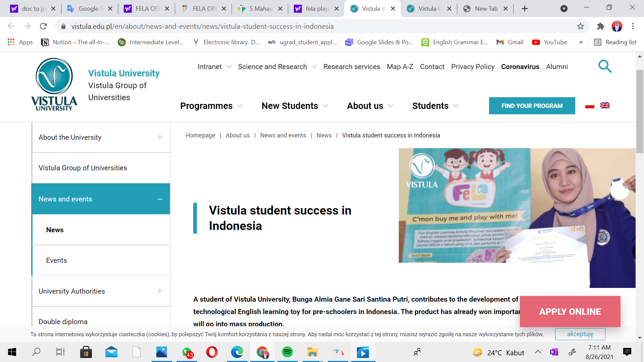Reload the current page
The image size is (644, 362).
pyautogui.click(x=43, y=26)
